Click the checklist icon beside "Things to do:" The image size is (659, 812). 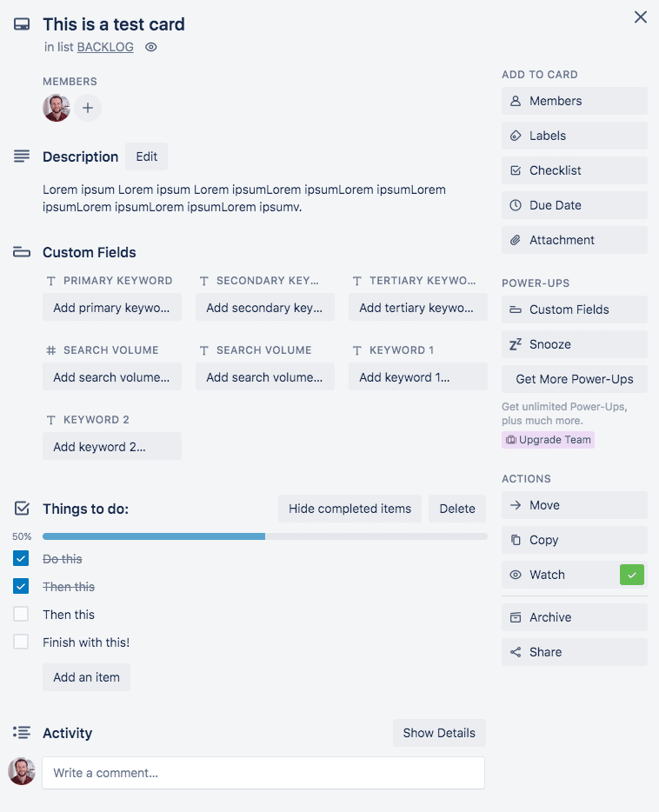point(21,508)
